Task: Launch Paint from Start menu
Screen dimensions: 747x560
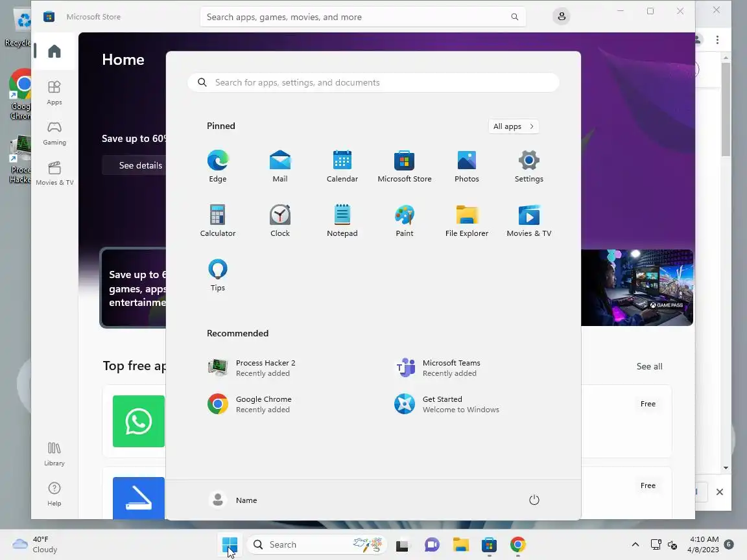Action: click(405, 220)
